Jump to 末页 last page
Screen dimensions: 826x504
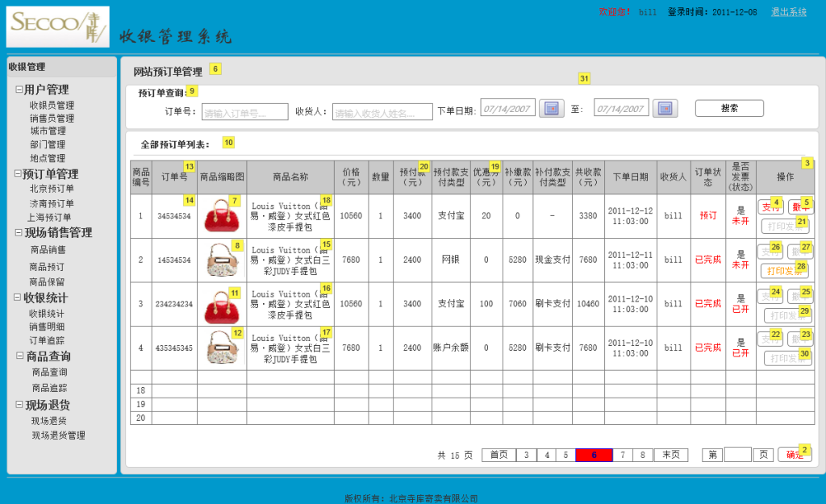coord(670,454)
